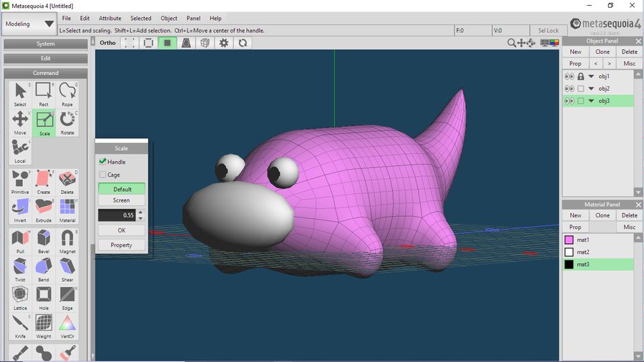Unlock obj1 via its lock icon
This screenshot has height=362, width=644.
(580, 77)
